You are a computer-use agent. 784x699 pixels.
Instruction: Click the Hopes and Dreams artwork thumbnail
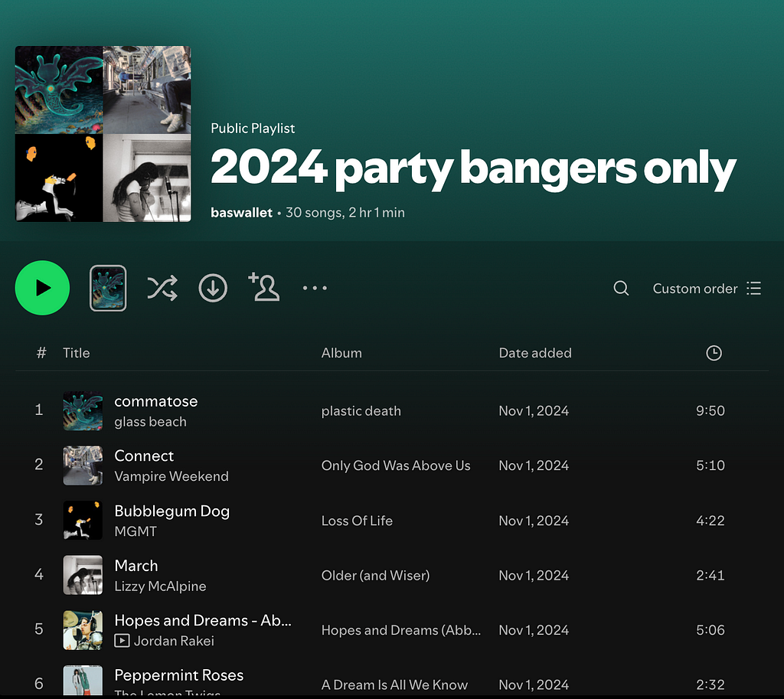pyautogui.click(x=83, y=630)
